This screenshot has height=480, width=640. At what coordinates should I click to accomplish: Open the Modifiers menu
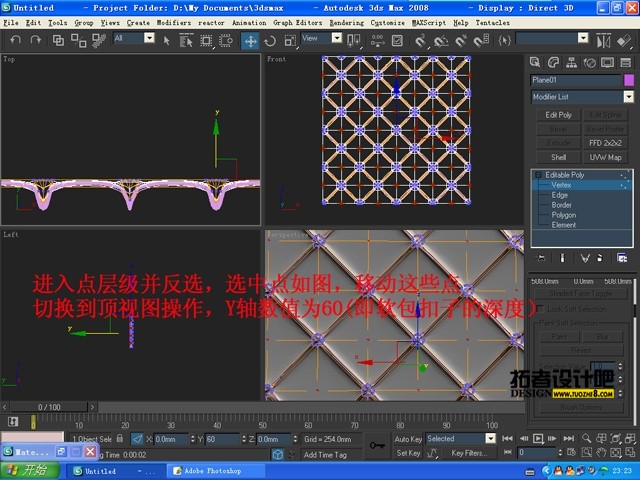tap(174, 23)
